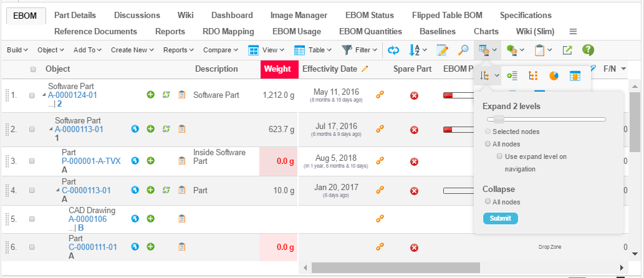Open the magnifying glass search tool

tap(463, 50)
